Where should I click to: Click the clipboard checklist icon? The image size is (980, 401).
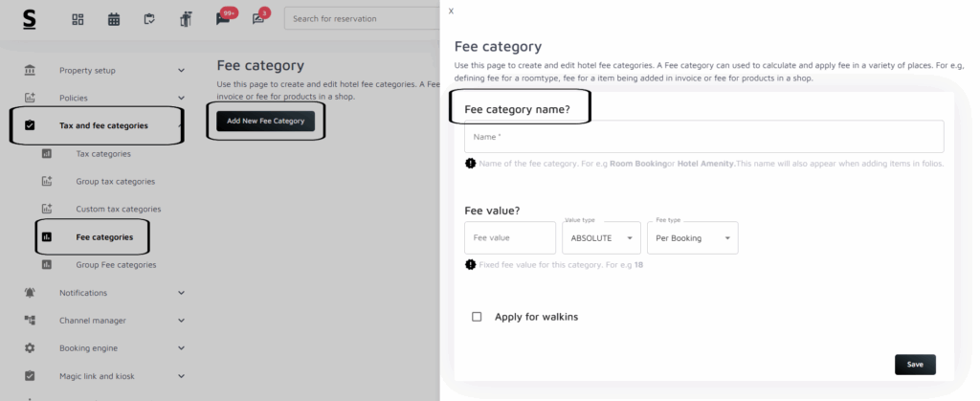tap(149, 19)
